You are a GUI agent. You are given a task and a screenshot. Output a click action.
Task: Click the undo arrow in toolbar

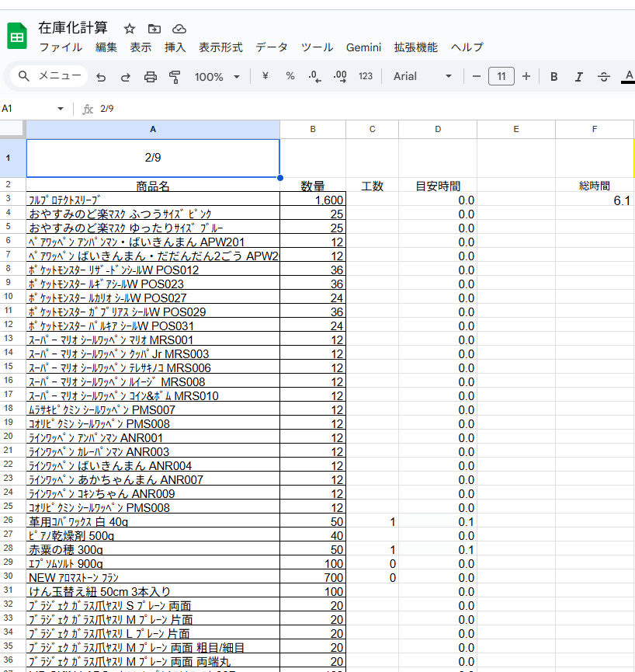tap(100, 76)
